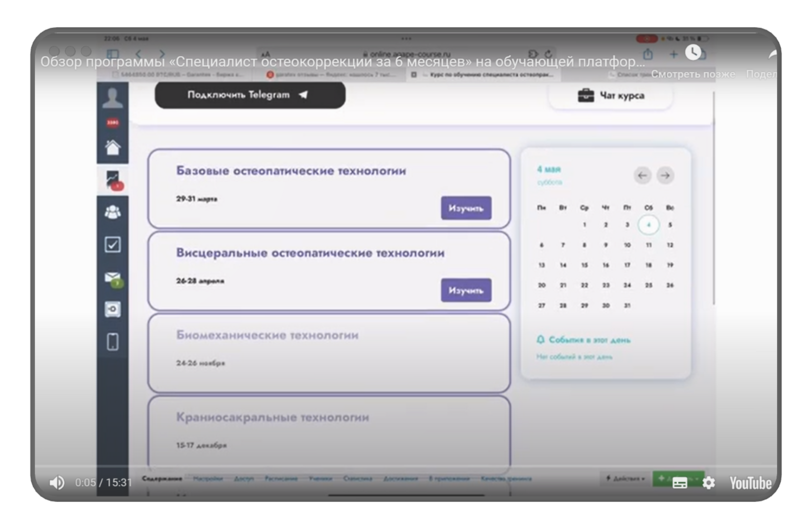
Task: Select day 10 in the calendar
Action: [x=627, y=245]
